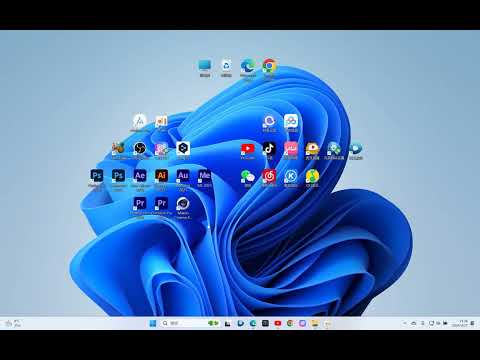Switch to Edge from the taskbar
This screenshot has width=480, height=360.
pyautogui.click(x=253, y=323)
